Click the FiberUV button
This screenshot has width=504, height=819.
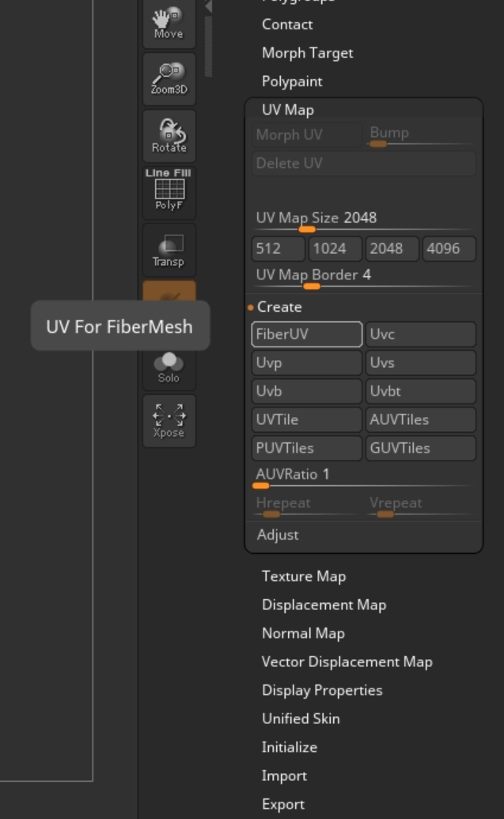306,334
